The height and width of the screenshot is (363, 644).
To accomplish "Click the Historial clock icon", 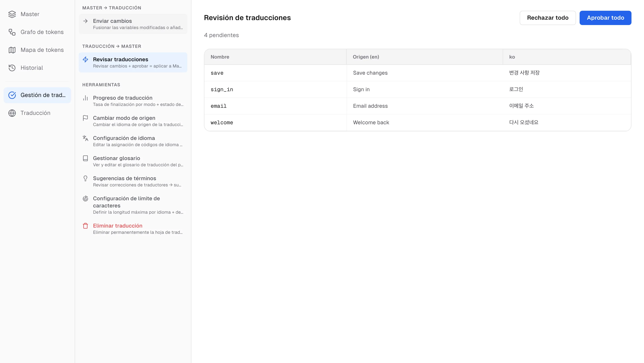I will click(x=12, y=68).
